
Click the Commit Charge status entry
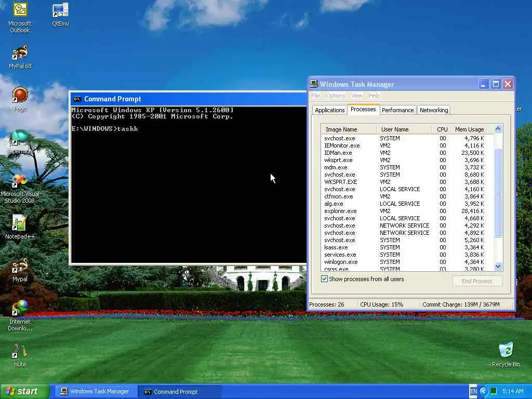tap(461, 304)
